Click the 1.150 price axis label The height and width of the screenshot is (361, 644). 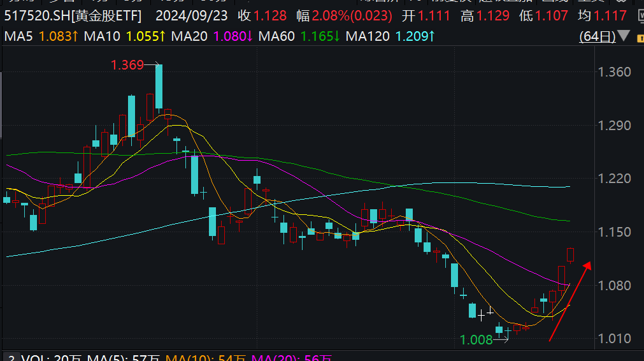click(x=613, y=232)
